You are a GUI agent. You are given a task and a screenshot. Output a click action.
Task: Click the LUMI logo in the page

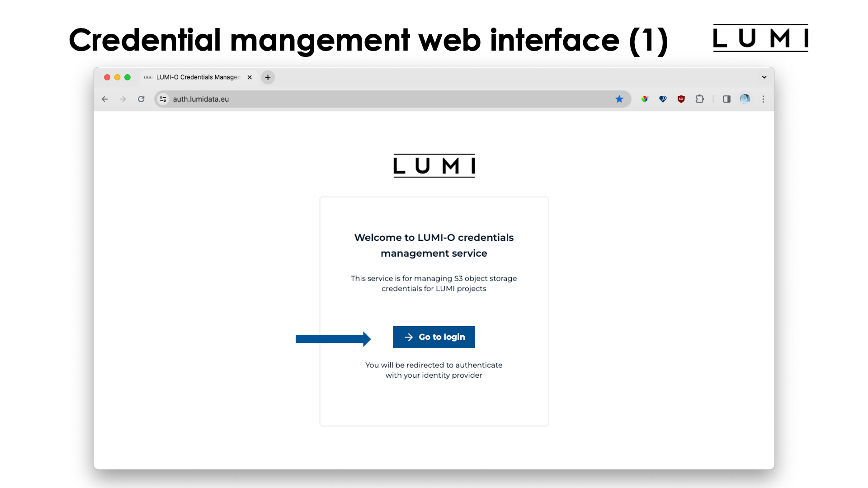[x=434, y=165]
